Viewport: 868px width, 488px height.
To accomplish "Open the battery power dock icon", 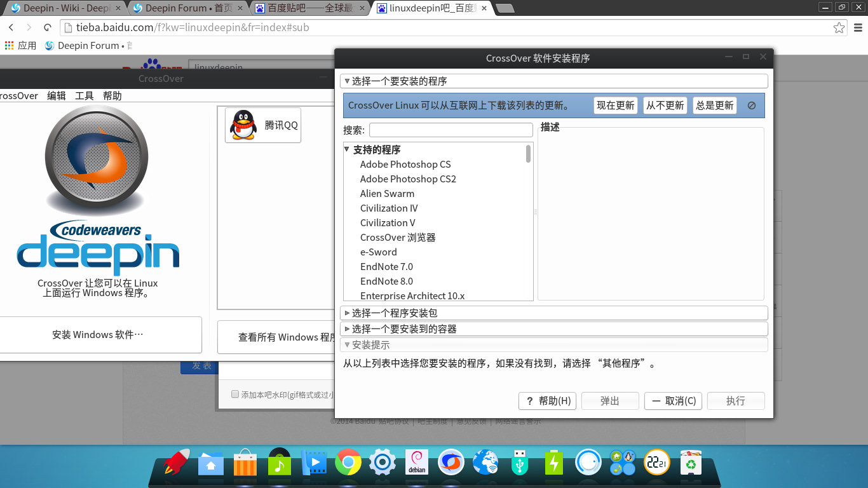I will tap(554, 463).
